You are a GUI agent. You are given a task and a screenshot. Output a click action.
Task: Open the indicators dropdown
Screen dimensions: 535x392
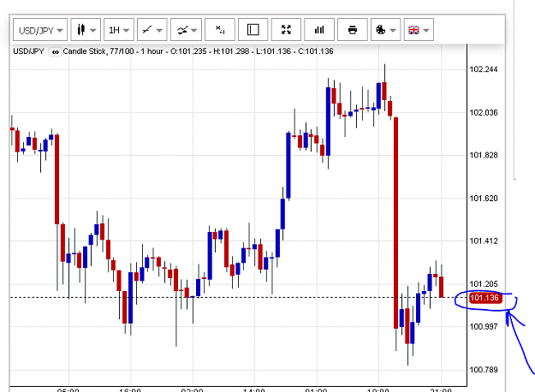coord(186,30)
